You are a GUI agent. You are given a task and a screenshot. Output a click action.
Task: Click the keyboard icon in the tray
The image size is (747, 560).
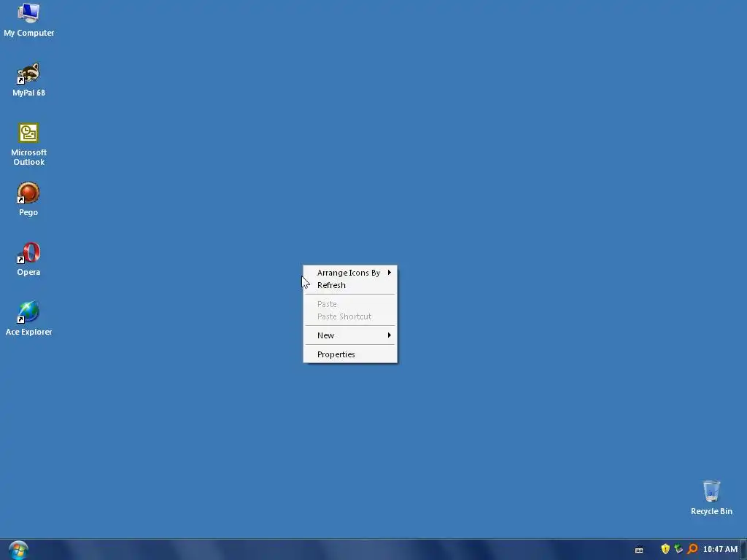[x=639, y=550]
